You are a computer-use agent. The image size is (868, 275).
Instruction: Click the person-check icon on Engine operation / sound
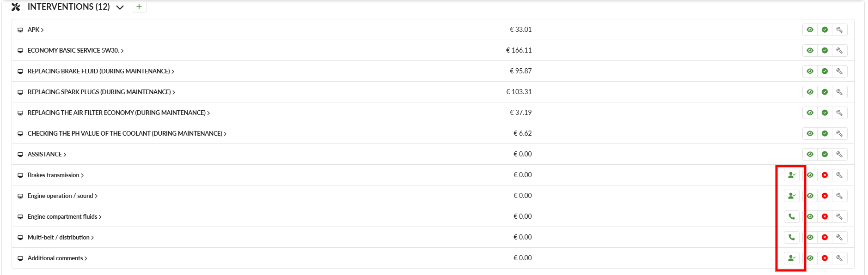click(792, 196)
